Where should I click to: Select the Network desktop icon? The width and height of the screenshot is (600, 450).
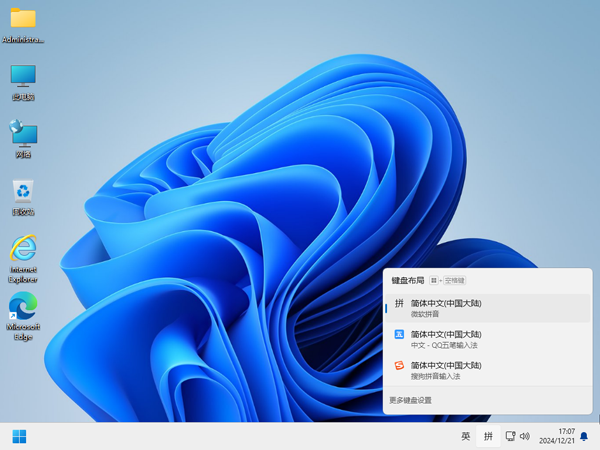[23, 139]
